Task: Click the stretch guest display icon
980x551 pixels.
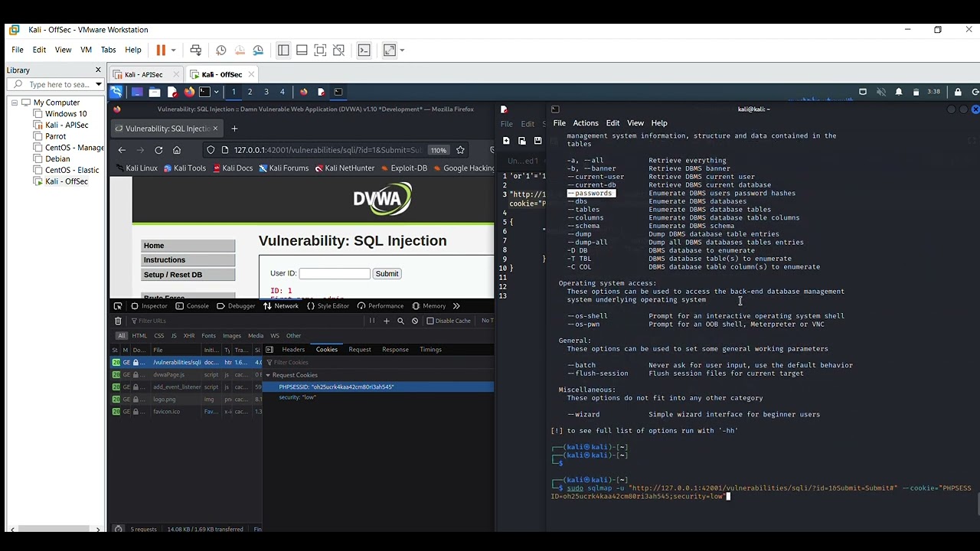Action: (389, 50)
